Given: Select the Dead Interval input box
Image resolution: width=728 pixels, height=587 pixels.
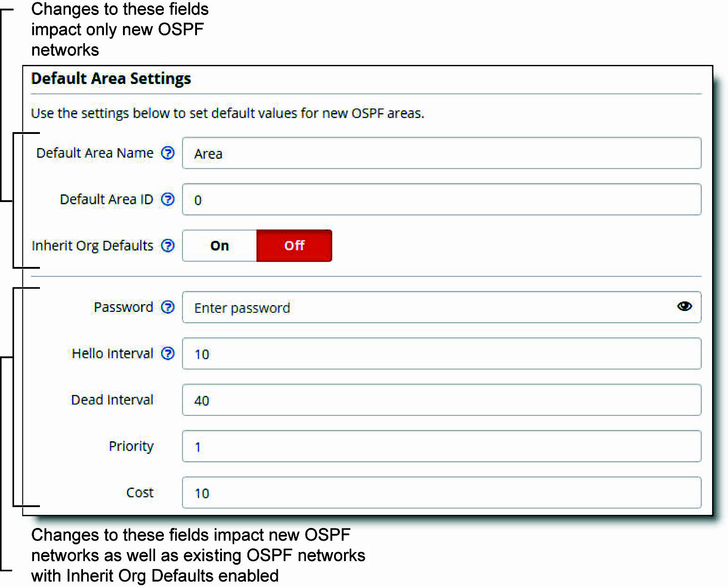Looking at the screenshot, I should [442, 400].
